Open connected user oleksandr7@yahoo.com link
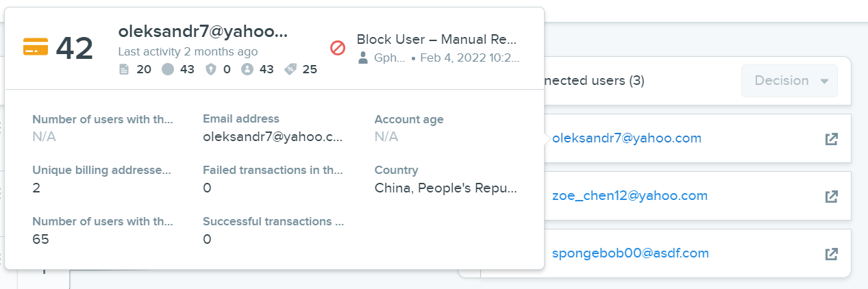 [x=627, y=138]
